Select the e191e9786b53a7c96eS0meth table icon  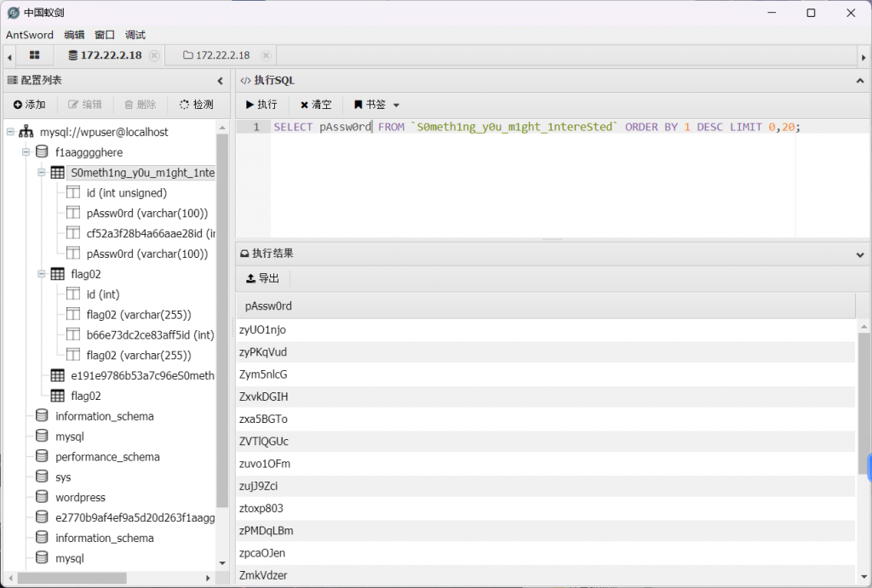[x=57, y=375]
